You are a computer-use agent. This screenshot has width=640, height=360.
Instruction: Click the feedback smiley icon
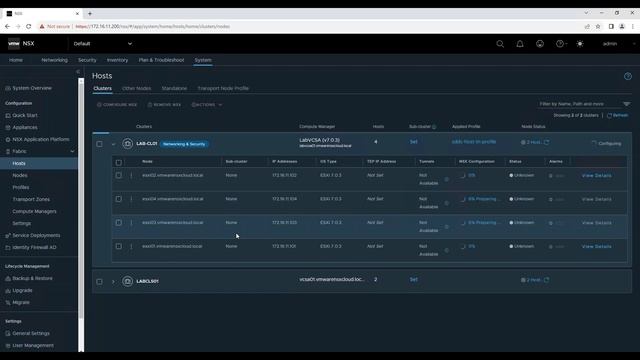click(540, 44)
